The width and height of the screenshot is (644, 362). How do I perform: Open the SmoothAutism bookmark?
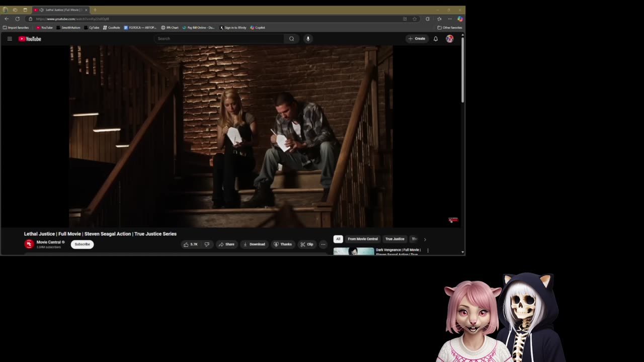point(68,28)
